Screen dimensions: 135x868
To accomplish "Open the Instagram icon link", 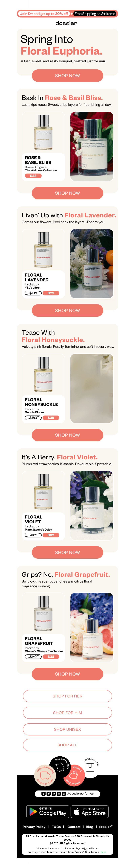I will pos(48,793).
